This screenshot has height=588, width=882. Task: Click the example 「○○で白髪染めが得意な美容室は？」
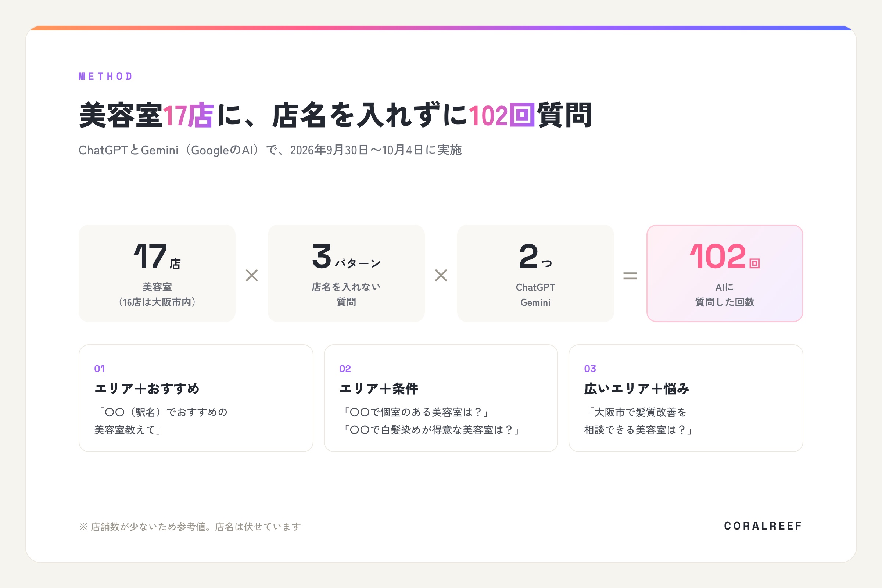coord(431,430)
